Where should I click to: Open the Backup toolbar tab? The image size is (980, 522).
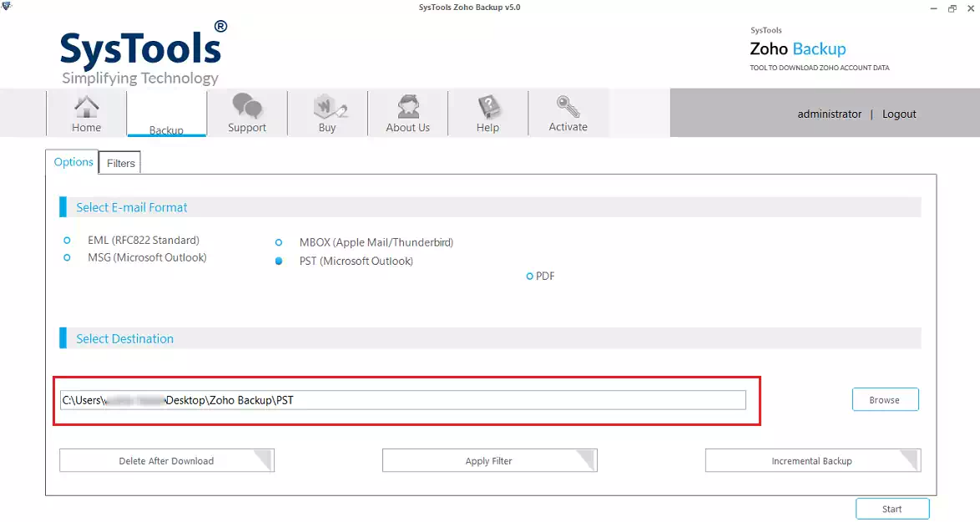(166, 113)
